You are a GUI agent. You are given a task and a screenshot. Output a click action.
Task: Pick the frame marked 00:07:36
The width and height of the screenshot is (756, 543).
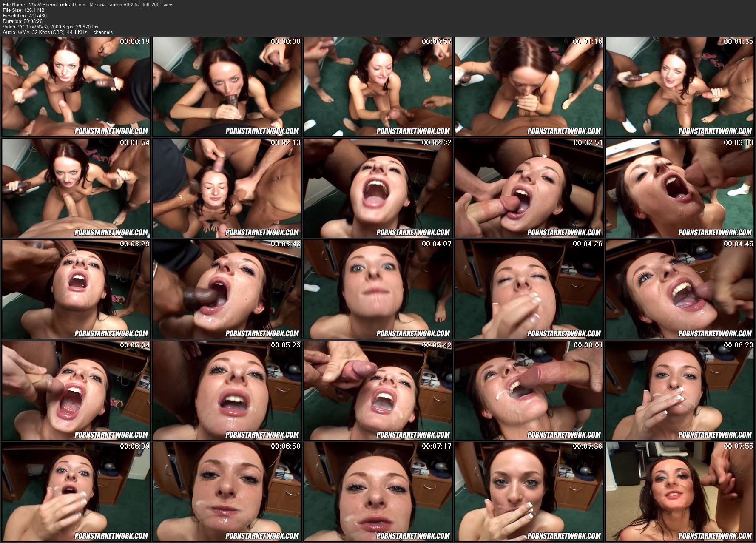tap(529, 492)
